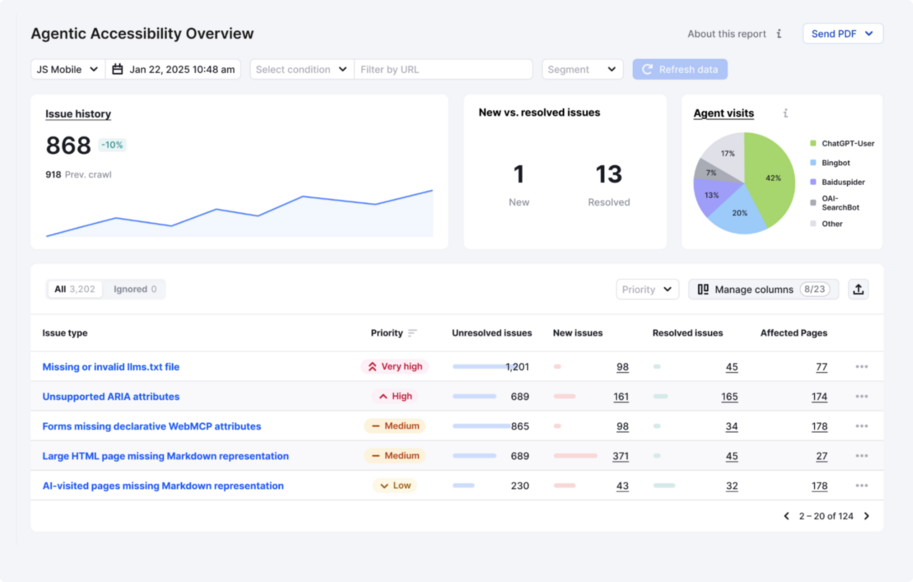Open the more options for Large HTML page row

pyautogui.click(x=862, y=456)
